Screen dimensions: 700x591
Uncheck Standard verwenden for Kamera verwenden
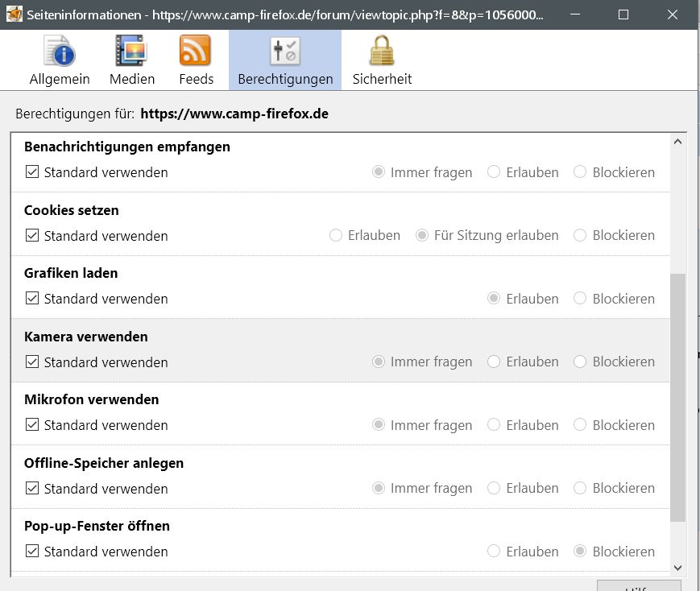point(32,362)
